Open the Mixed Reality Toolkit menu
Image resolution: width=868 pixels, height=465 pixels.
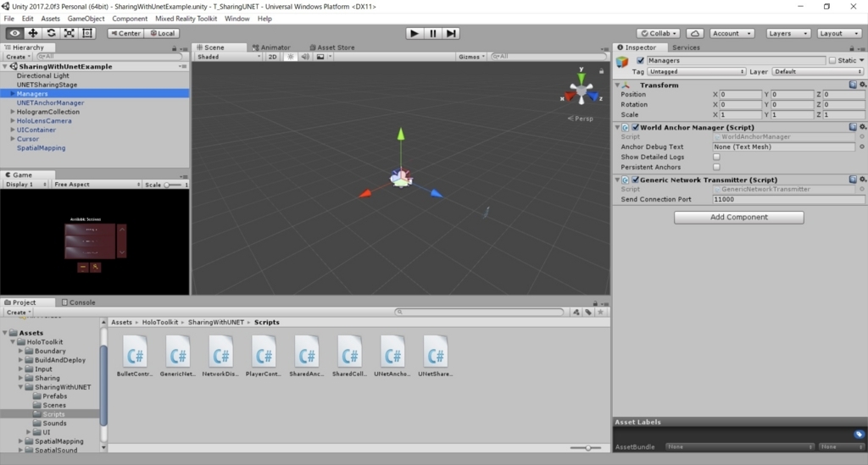tap(186, 19)
